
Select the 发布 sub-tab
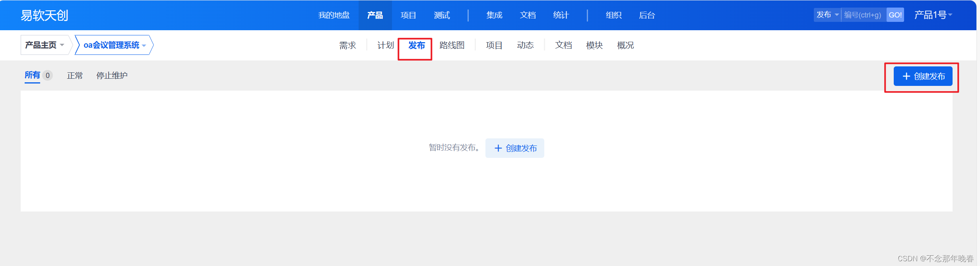(416, 45)
